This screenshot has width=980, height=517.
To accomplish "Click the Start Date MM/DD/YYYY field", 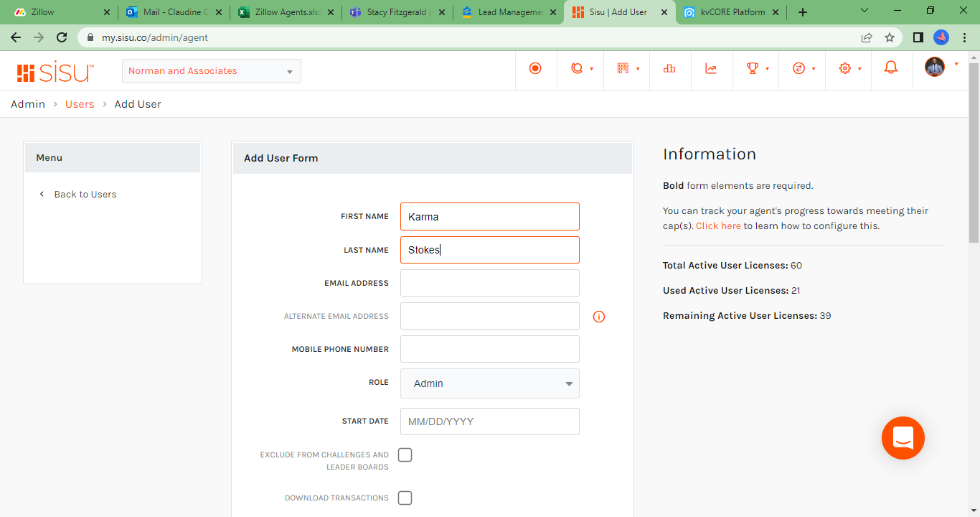I will tap(490, 421).
